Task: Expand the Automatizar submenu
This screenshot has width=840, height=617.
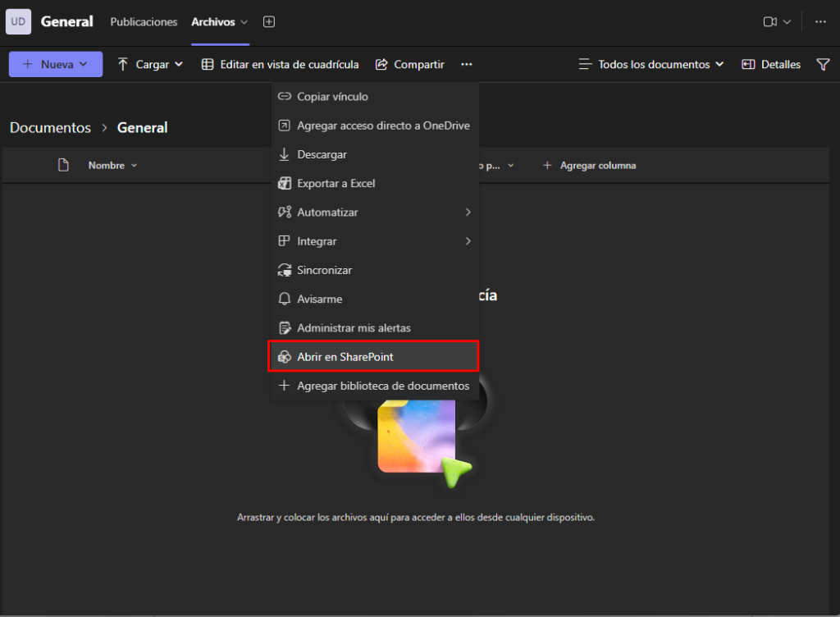Action: tap(375, 213)
